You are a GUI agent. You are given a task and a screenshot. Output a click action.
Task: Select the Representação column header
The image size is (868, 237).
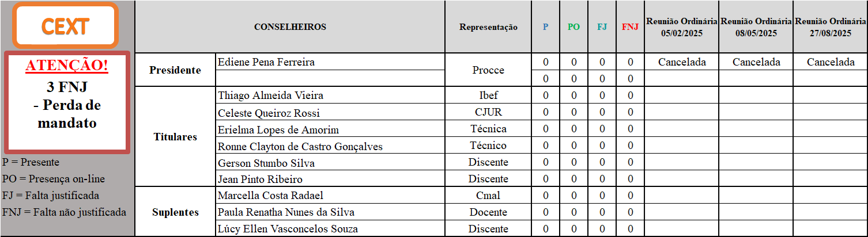[x=488, y=27]
